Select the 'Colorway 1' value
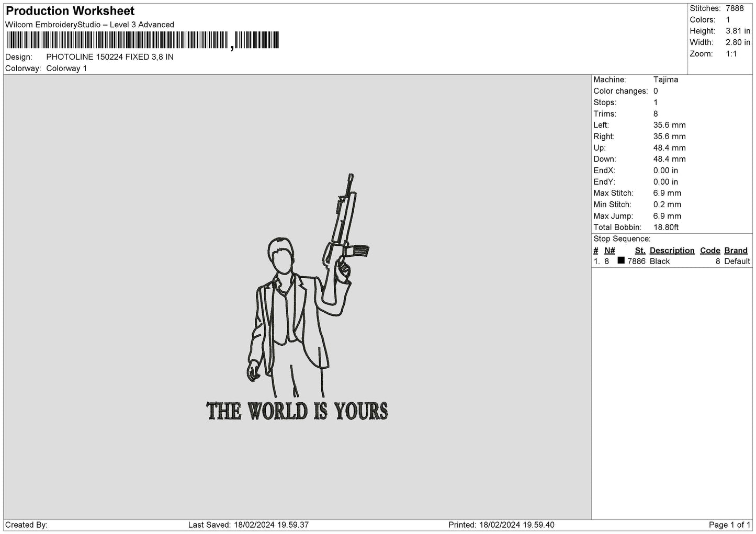The width and height of the screenshot is (756, 534). [66, 69]
